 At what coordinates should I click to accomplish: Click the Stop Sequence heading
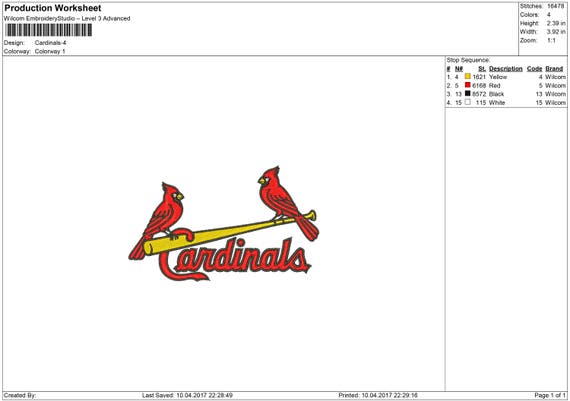468,60
